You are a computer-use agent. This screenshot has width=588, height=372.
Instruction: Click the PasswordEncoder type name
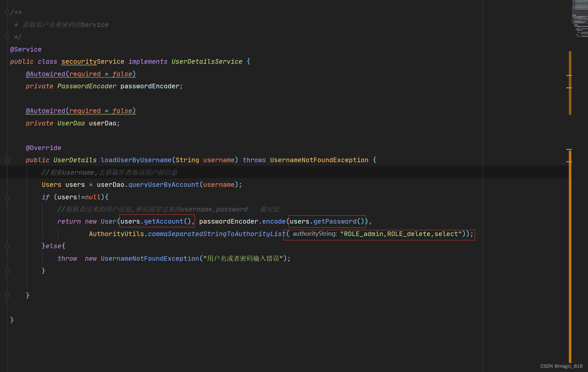[87, 86]
